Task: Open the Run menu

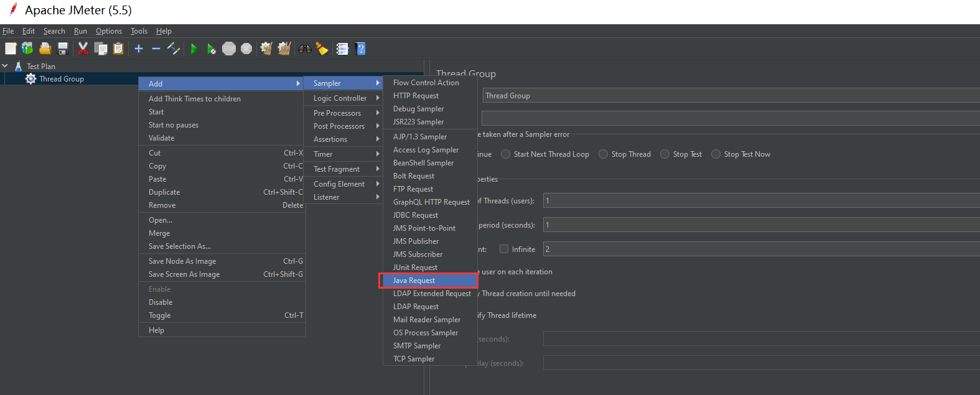Action: click(x=80, y=31)
